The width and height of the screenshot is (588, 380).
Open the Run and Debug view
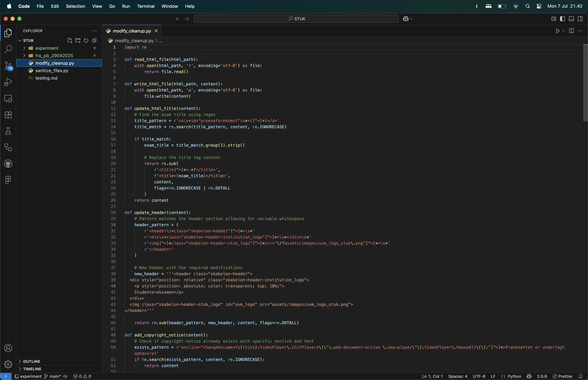tap(8, 82)
